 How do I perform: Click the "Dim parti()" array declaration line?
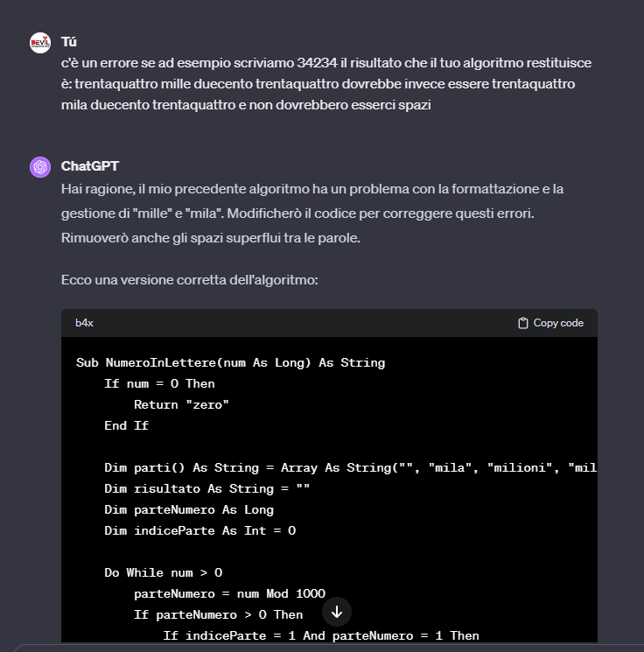(350, 467)
